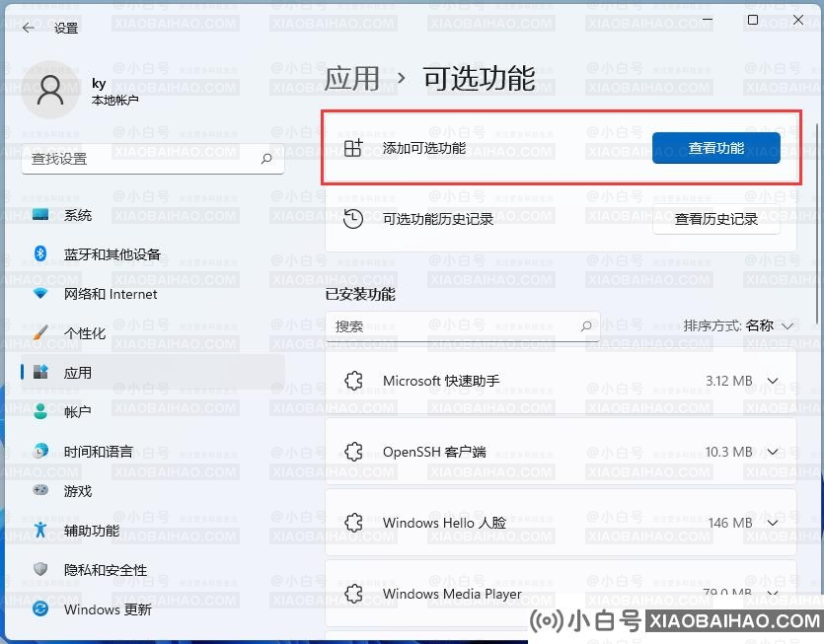
Task: Minimize the Settings window
Action: click(x=708, y=20)
